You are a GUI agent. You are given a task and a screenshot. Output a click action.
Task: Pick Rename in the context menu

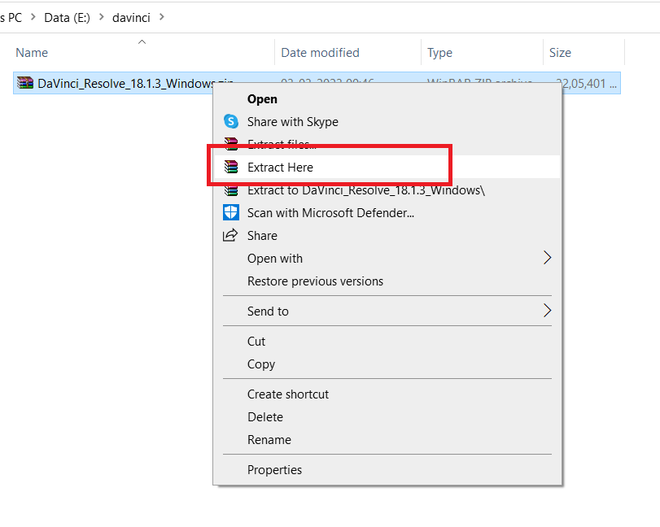(269, 440)
